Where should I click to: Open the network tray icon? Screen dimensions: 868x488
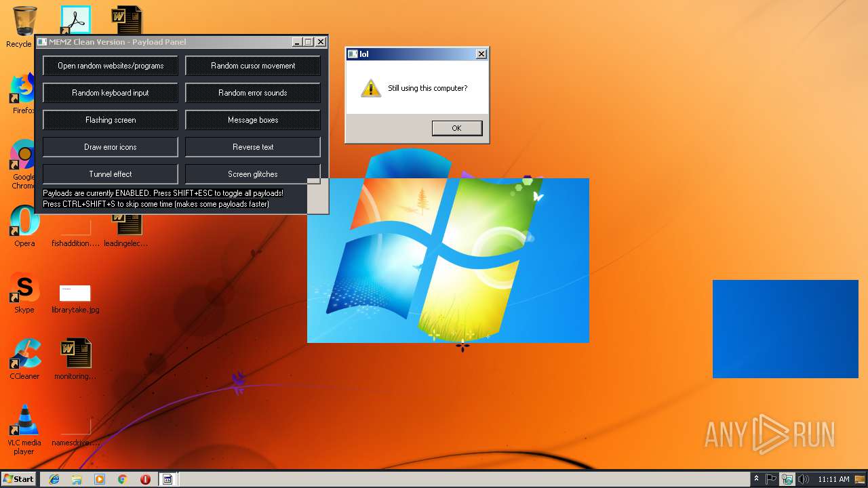[x=787, y=479]
